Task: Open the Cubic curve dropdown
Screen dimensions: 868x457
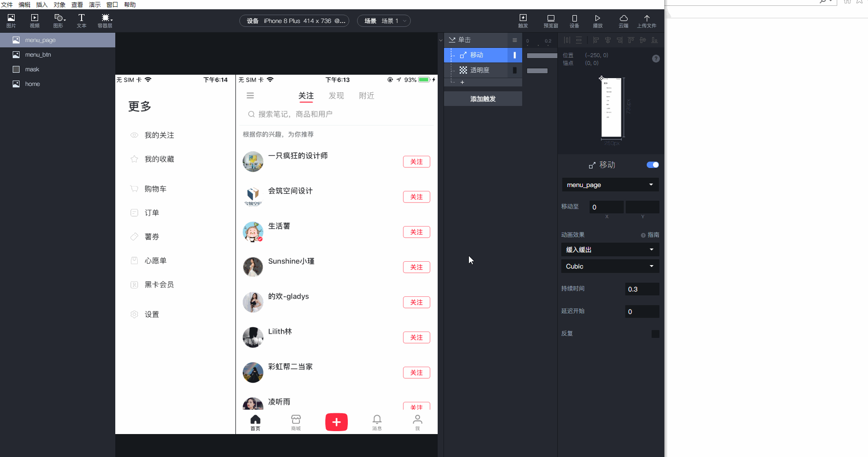Action: [x=610, y=266]
